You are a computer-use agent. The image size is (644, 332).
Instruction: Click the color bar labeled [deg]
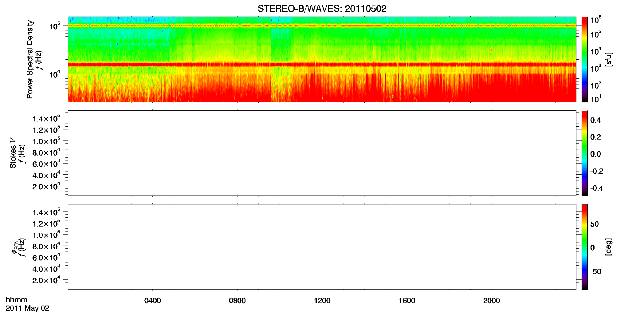(x=585, y=247)
